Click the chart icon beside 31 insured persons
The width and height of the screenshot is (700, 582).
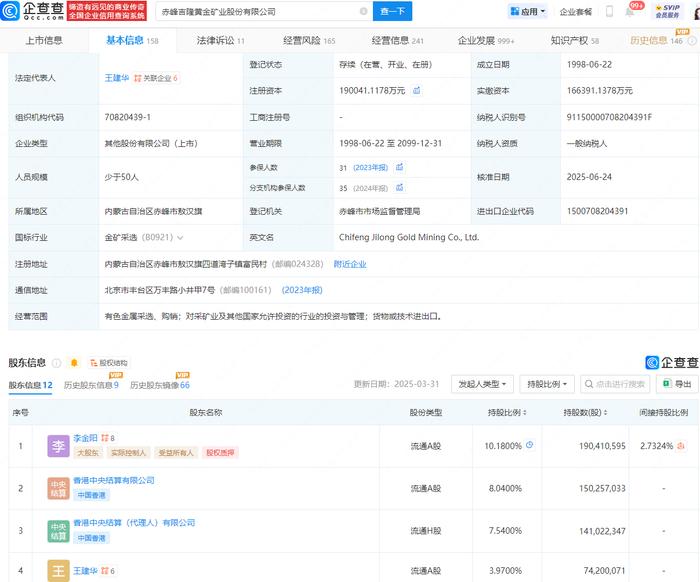pyautogui.click(x=400, y=167)
